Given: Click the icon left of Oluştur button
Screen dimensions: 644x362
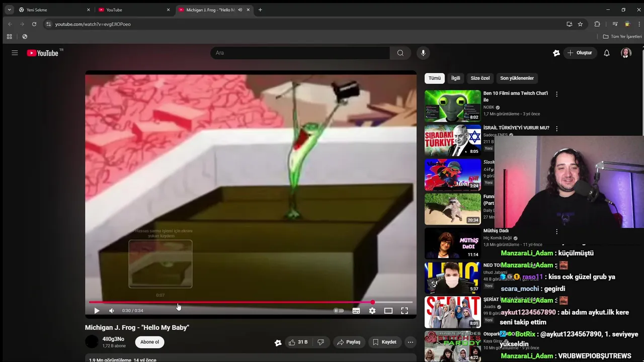Looking at the screenshot, I should [556, 53].
